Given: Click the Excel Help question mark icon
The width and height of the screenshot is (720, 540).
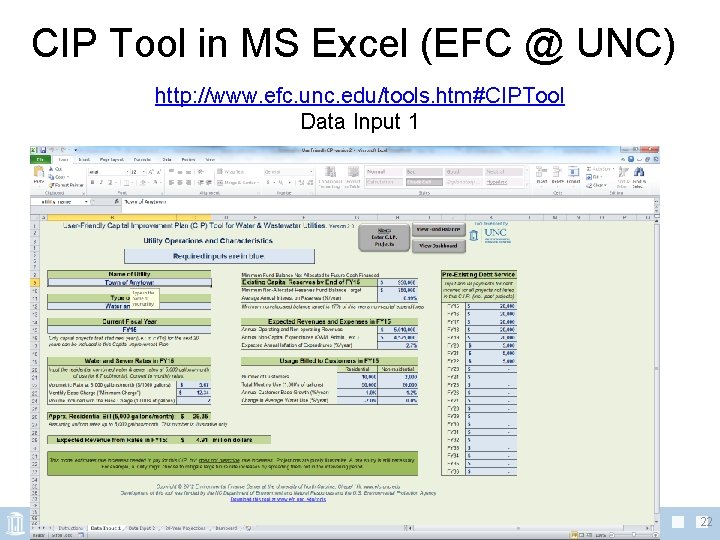Looking at the screenshot, I should (631, 159).
